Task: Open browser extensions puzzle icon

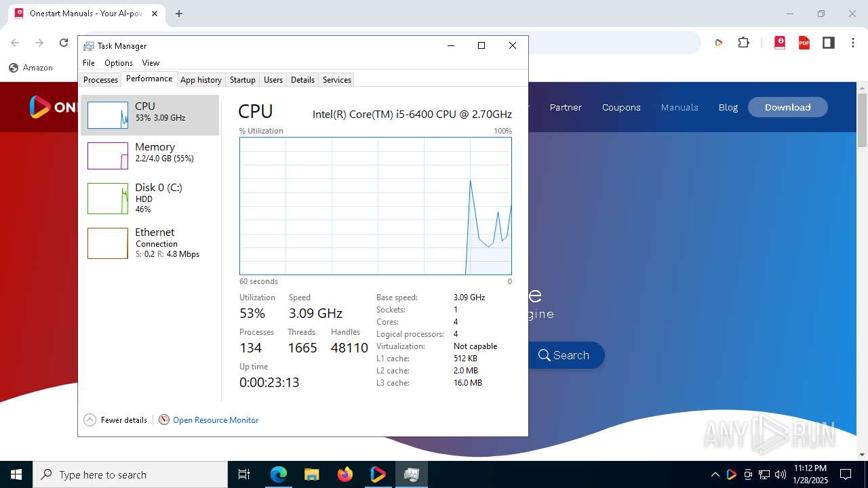Action: (744, 43)
